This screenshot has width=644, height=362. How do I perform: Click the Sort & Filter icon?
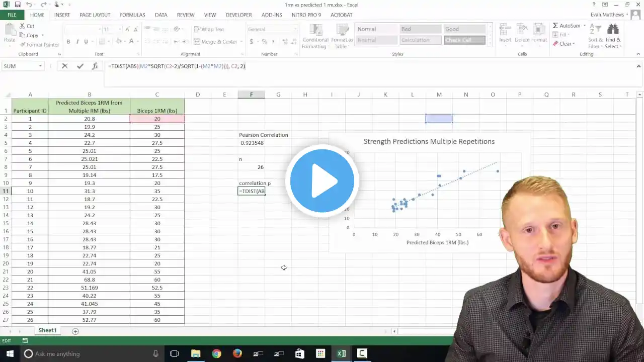[x=595, y=29]
